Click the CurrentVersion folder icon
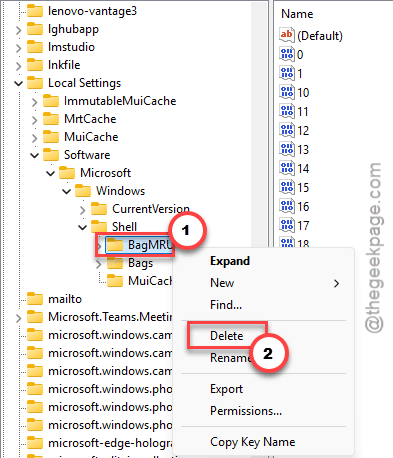 [x=99, y=209]
